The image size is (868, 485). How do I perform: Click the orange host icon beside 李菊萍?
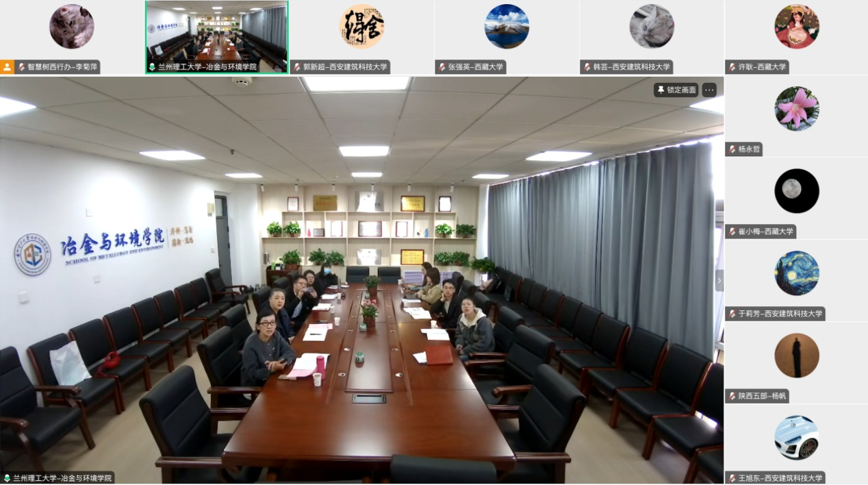[7, 67]
